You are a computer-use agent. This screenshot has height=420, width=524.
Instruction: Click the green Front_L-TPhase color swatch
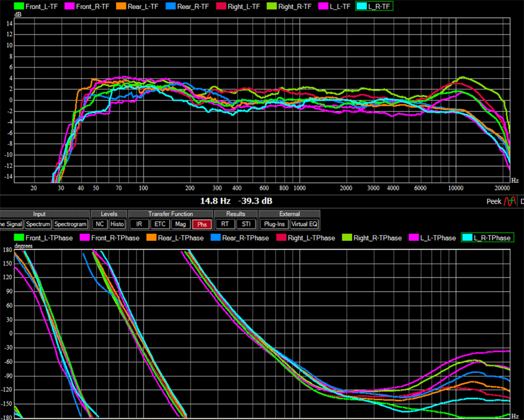coord(19,238)
